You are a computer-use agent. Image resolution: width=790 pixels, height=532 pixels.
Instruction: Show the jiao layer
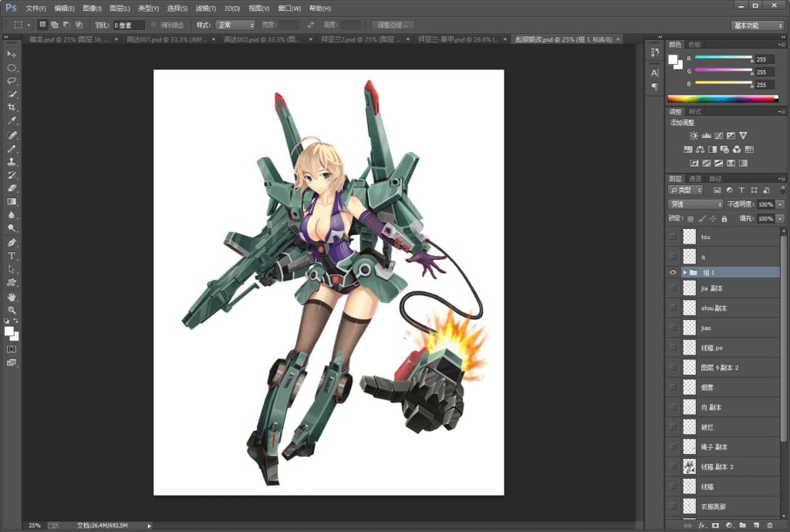coord(673,328)
